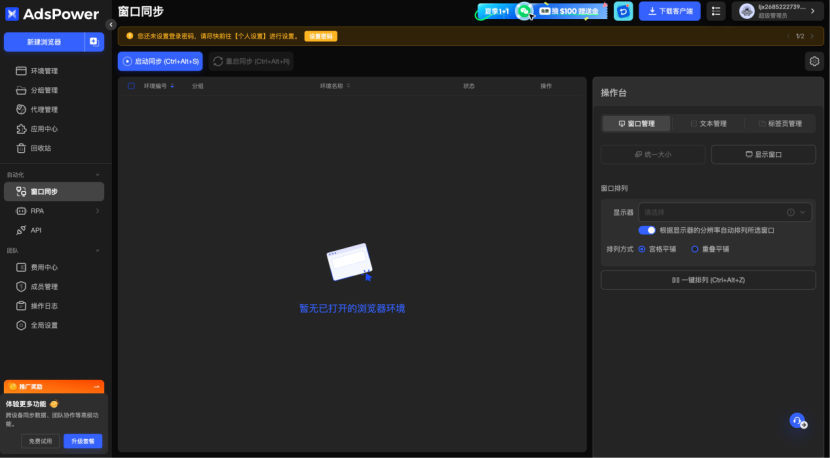Check the select-all checkbox in table header
This screenshot has height=458, width=830.
(x=131, y=86)
